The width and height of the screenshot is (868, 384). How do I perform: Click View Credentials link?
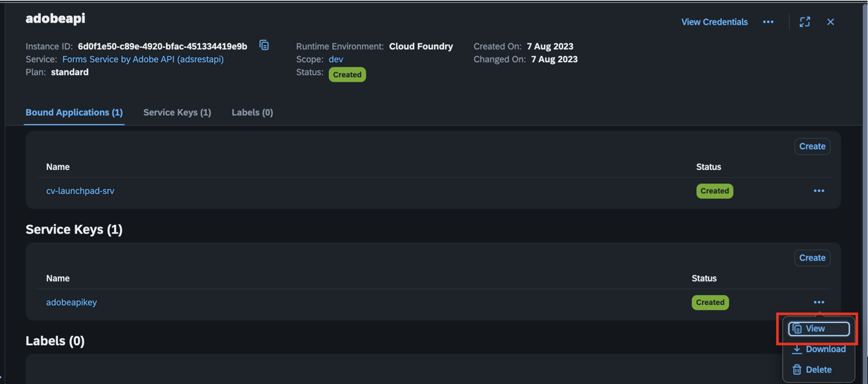coord(714,22)
